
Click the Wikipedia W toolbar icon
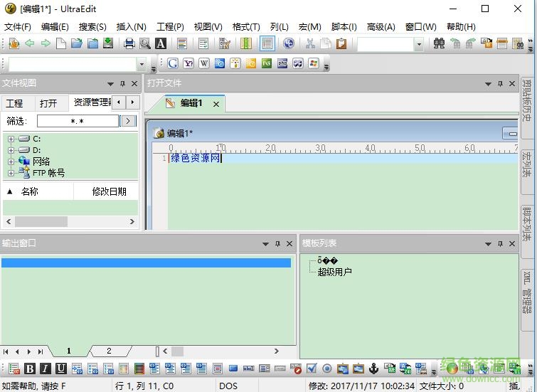(204, 63)
